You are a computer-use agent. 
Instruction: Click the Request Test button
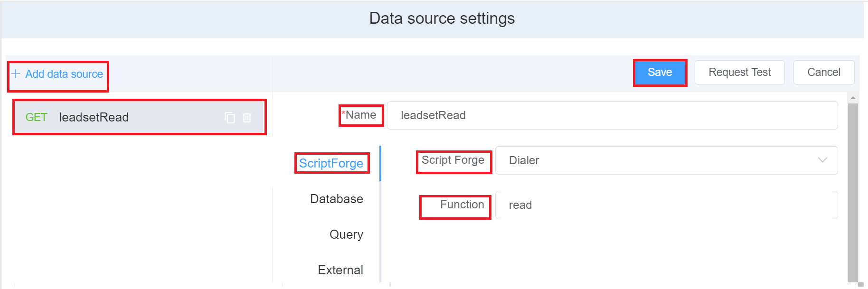point(739,72)
